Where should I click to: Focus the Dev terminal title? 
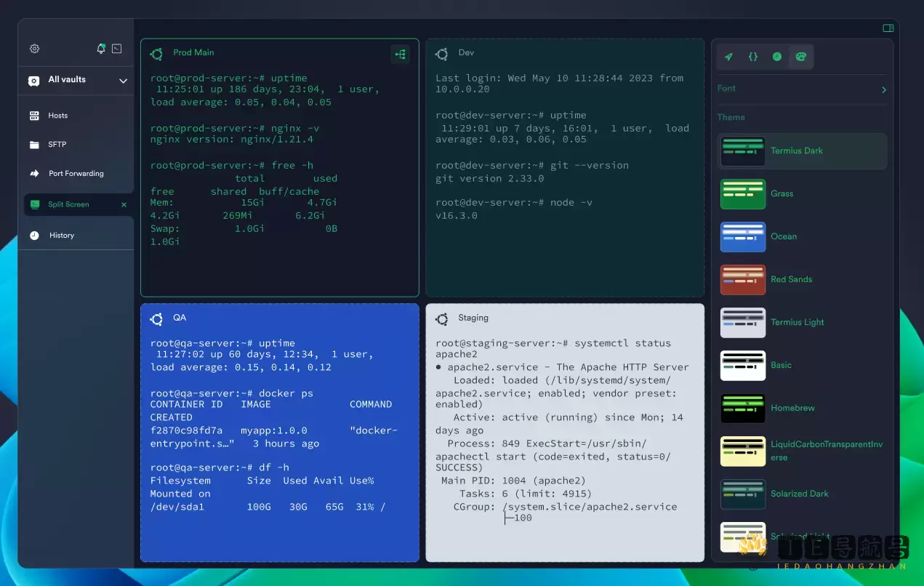coord(466,53)
